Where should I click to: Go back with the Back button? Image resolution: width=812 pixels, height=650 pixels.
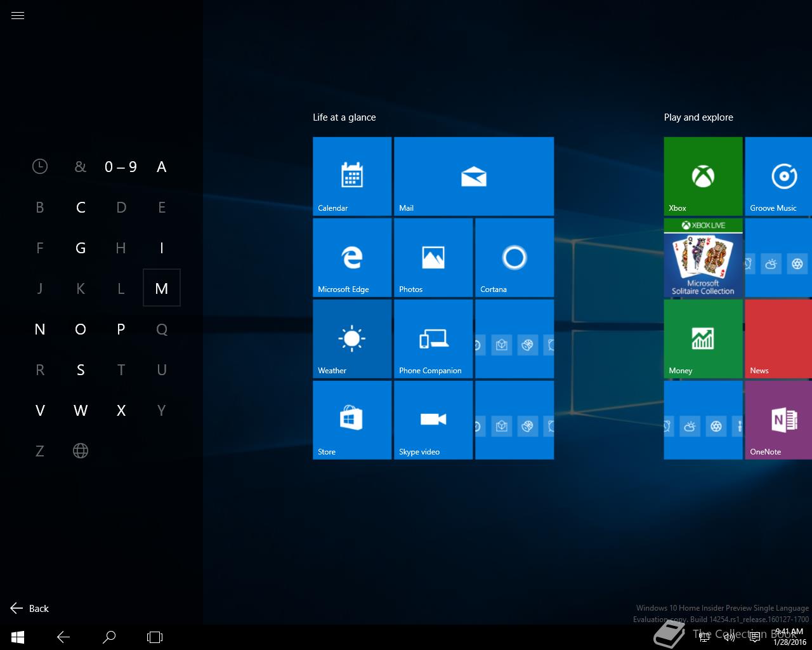click(30, 608)
